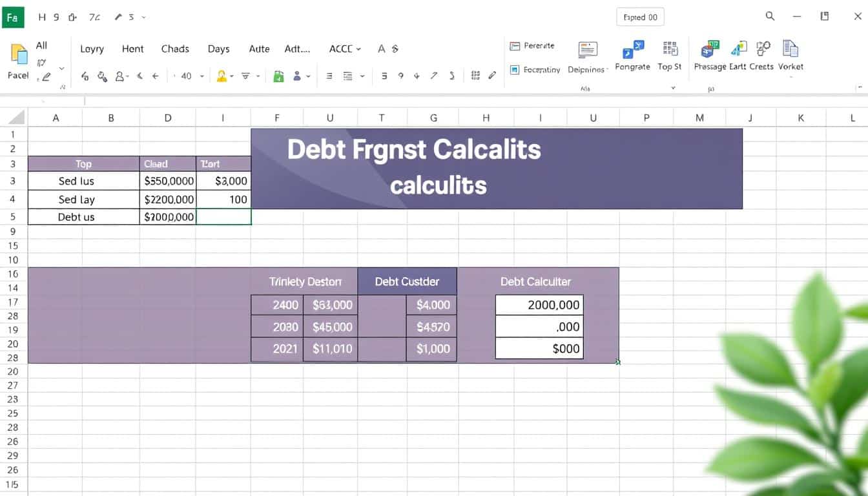This screenshot has height=496, width=868.
Task: Click the Focenatiny label
Action: pos(542,70)
